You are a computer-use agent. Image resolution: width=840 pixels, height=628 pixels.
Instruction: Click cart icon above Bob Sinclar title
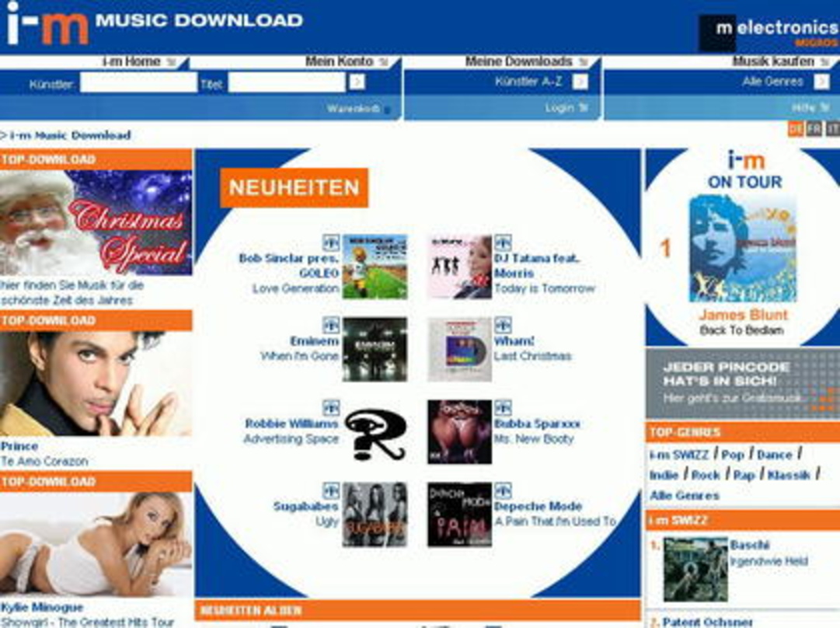pos(330,242)
